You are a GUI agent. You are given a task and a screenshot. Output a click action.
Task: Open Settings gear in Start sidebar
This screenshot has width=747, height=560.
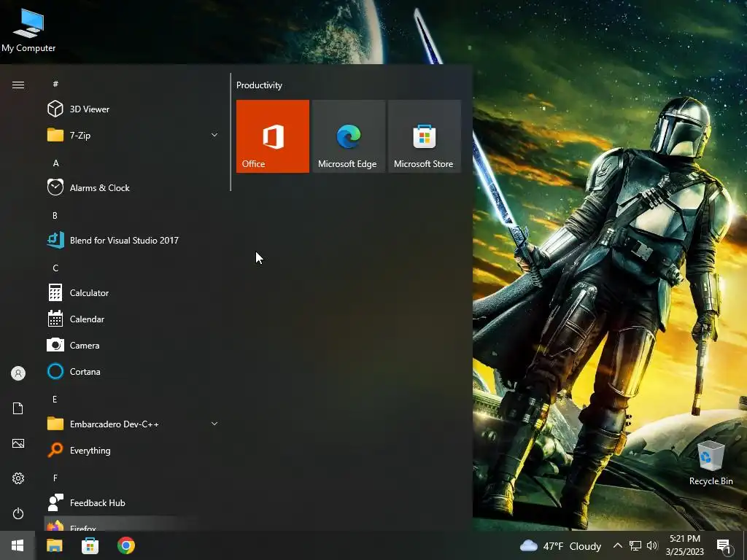pyautogui.click(x=18, y=478)
